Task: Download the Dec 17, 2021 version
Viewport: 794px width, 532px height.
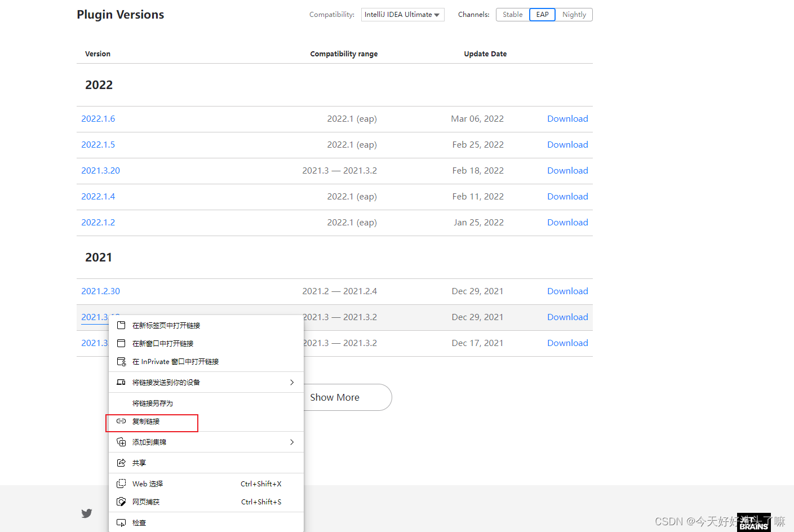Action: [x=567, y=343]
